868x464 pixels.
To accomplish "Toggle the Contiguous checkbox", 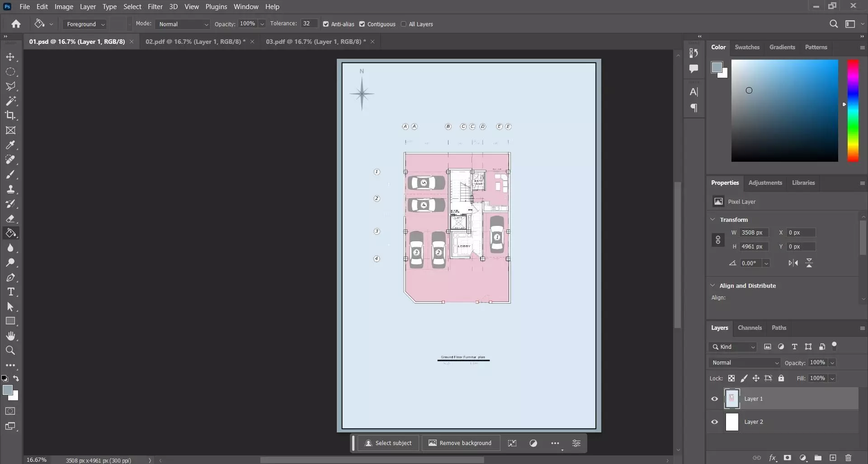I will pos(362,24).
